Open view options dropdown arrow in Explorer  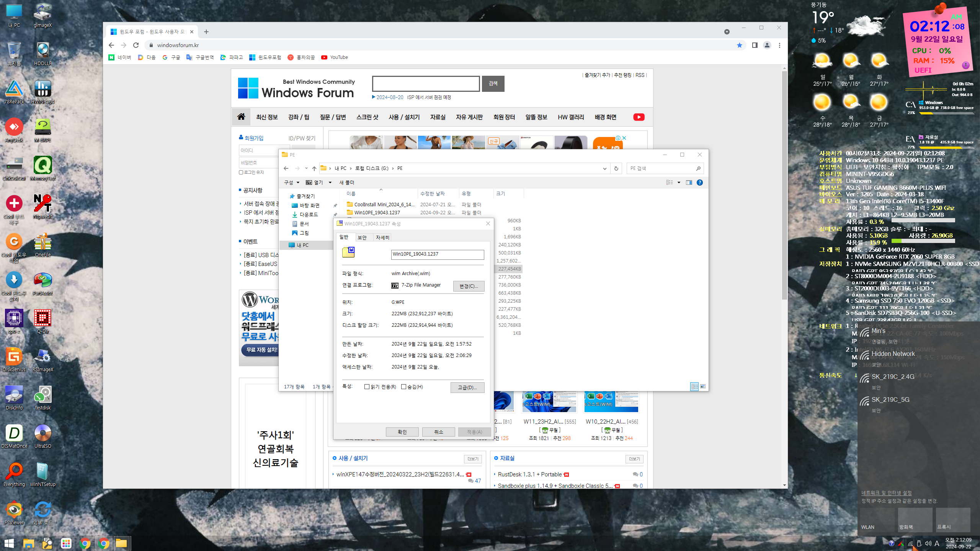[x=679, y=183]
